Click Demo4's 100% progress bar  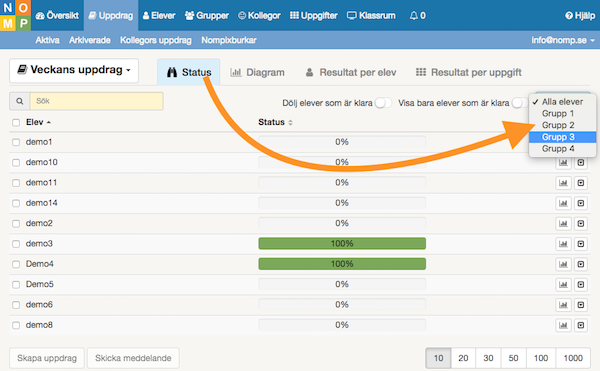[342, 264]
